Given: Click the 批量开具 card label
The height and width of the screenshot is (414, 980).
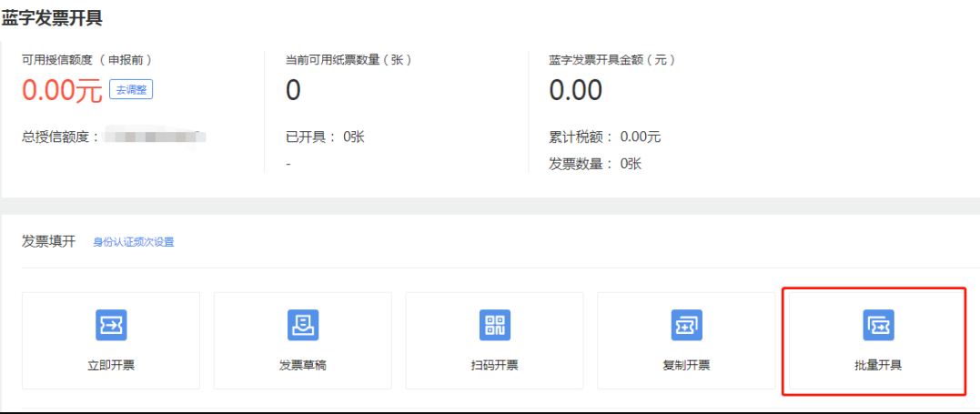Looking at the screenshot, I should pyautogui.click(x=878, y=366).
